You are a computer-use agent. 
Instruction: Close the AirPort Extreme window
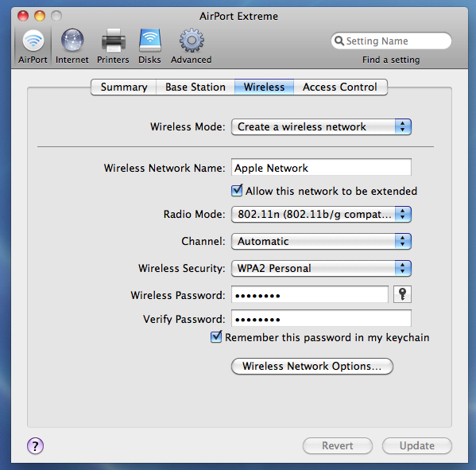coord(23,16)
